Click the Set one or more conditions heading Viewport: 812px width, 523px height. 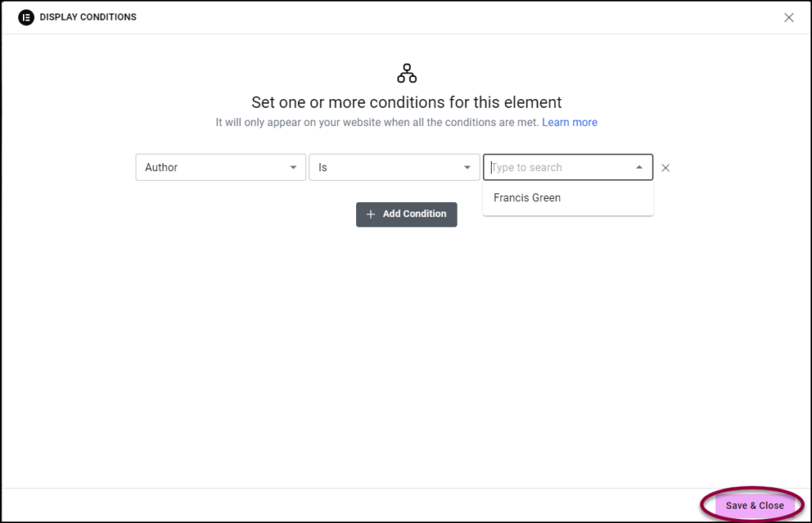pos(406,102)
